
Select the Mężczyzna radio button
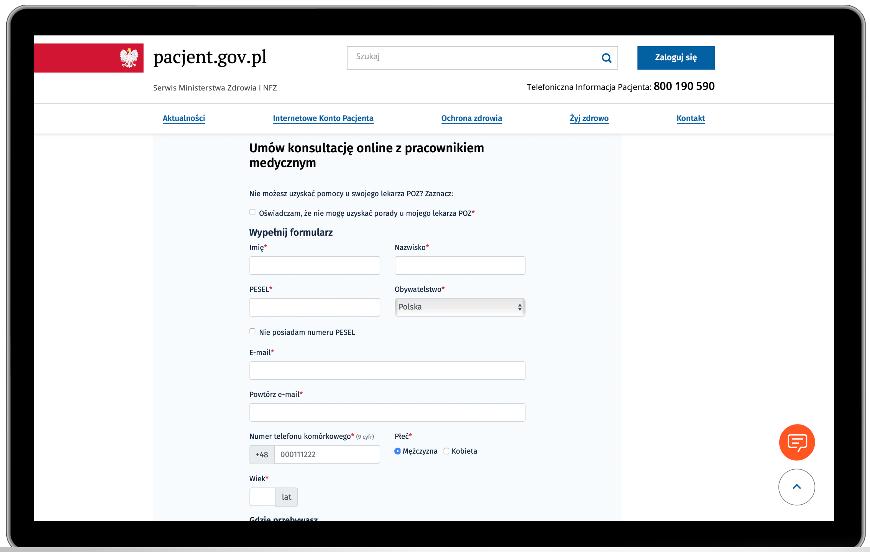[398, 451]
